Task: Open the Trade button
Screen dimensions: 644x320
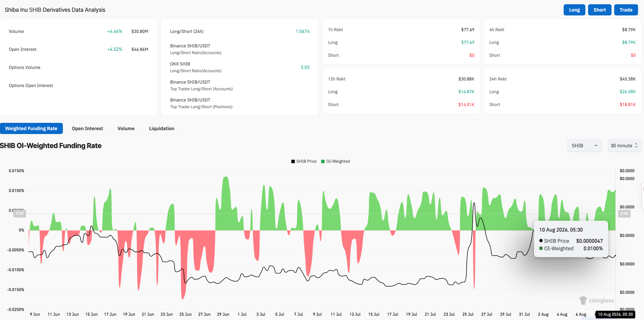Action: pos(626,10)
